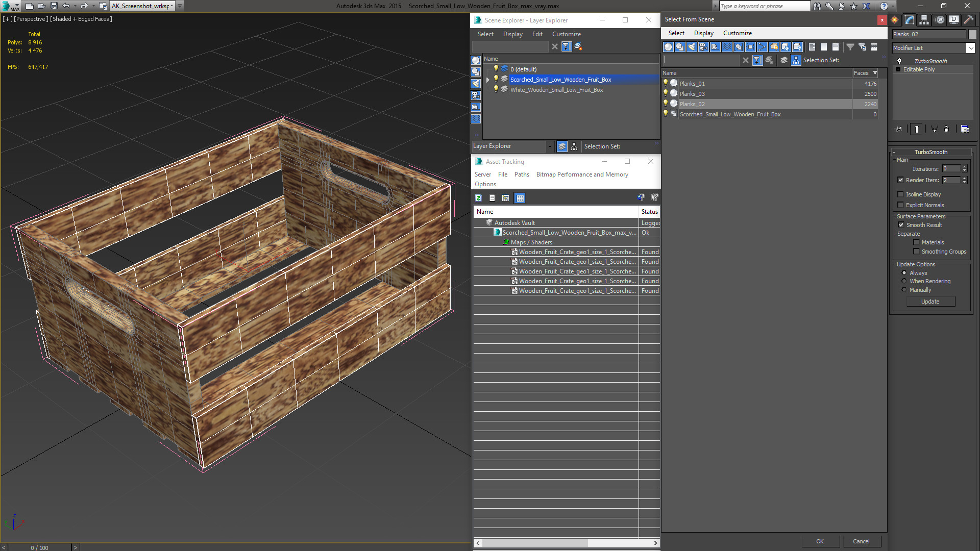This screenshot has width=980, height=551.
Task: Select the Always update option
Action: click(x=904, y=273)
